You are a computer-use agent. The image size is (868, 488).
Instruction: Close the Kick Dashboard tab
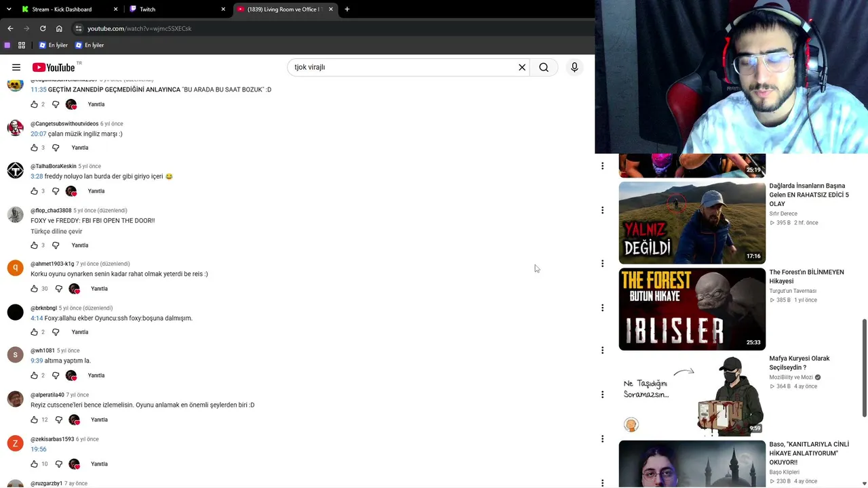115,9
